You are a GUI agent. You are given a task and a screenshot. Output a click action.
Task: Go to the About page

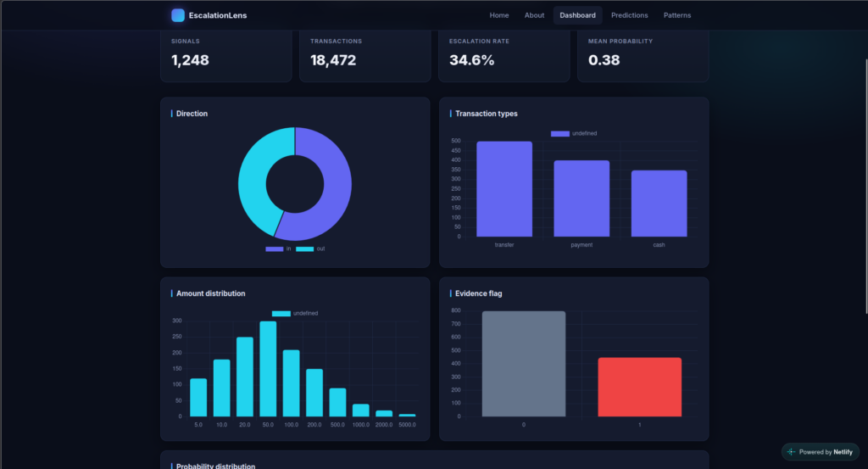pos(534,15)
